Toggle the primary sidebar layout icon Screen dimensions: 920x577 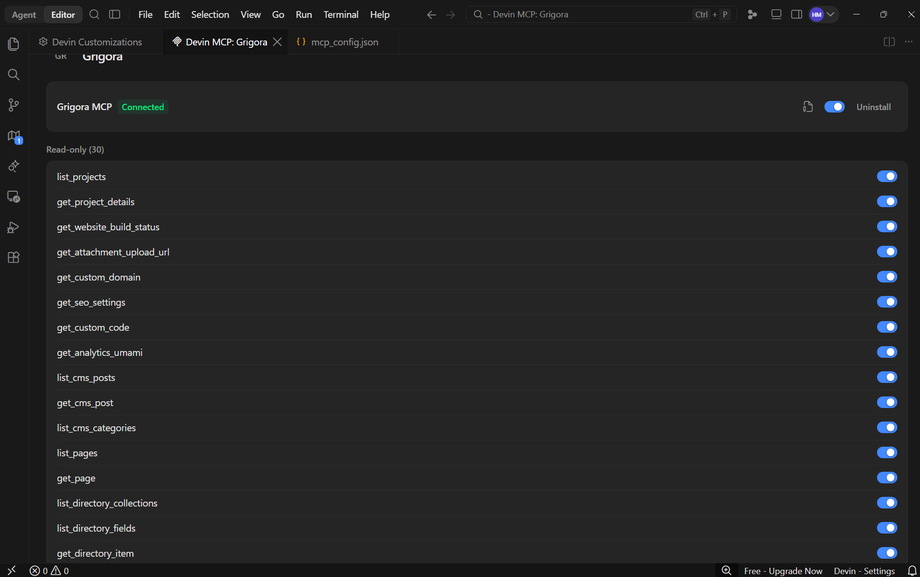pyautogui.click(x=115, y=15)
